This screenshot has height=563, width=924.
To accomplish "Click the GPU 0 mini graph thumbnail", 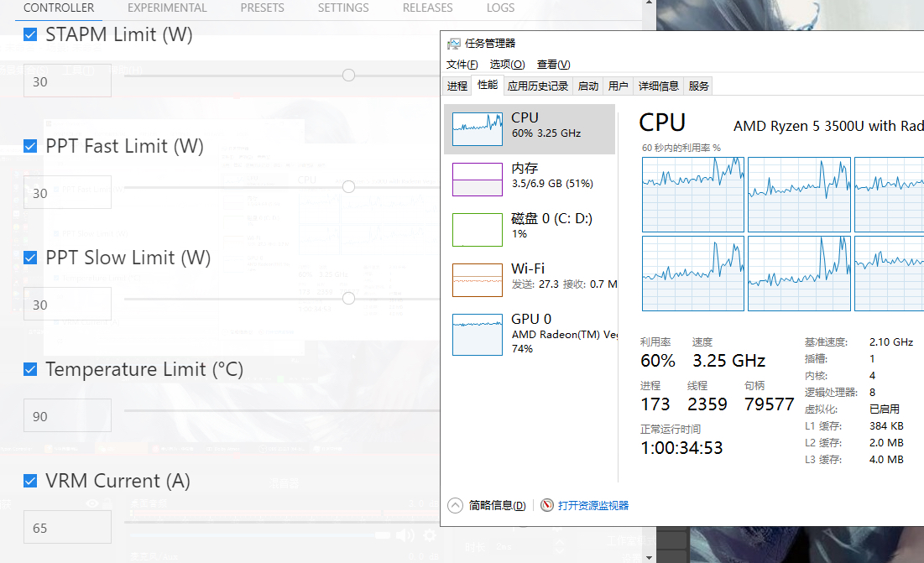I will point(478,335).
